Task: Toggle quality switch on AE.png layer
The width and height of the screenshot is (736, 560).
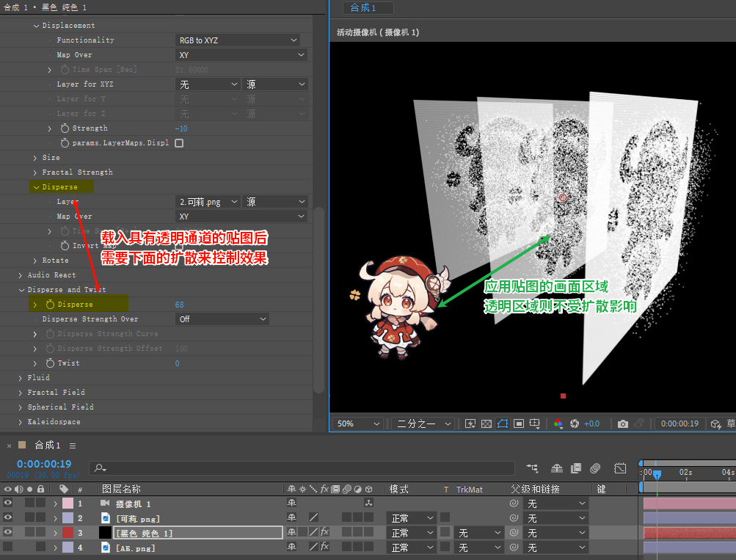Action: (313, 548)
